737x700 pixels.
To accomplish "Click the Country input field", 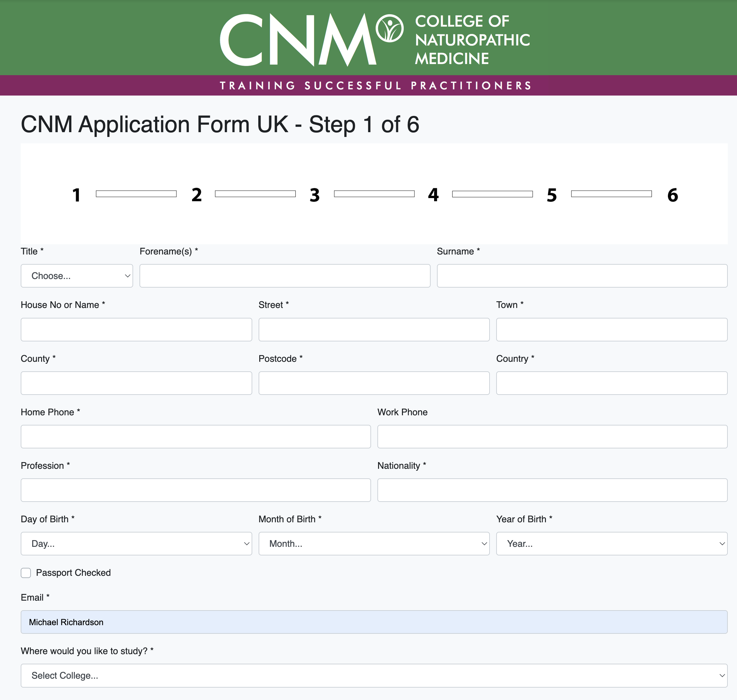I will (612, 383).
